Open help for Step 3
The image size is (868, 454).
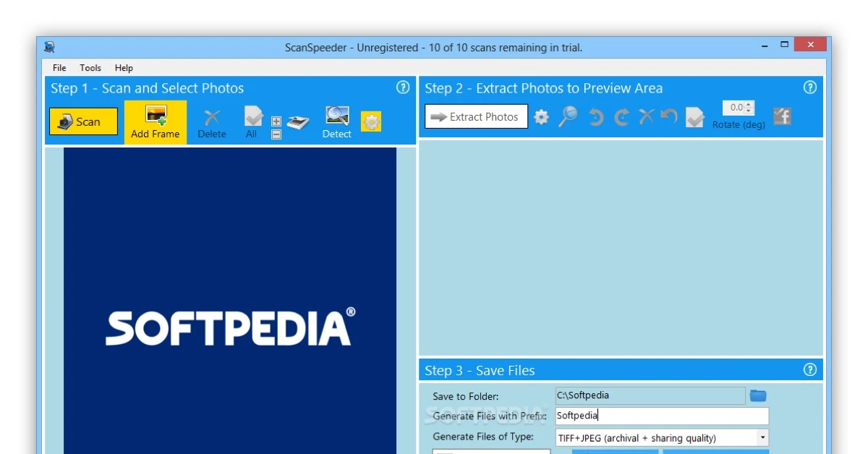coord(810,369)
